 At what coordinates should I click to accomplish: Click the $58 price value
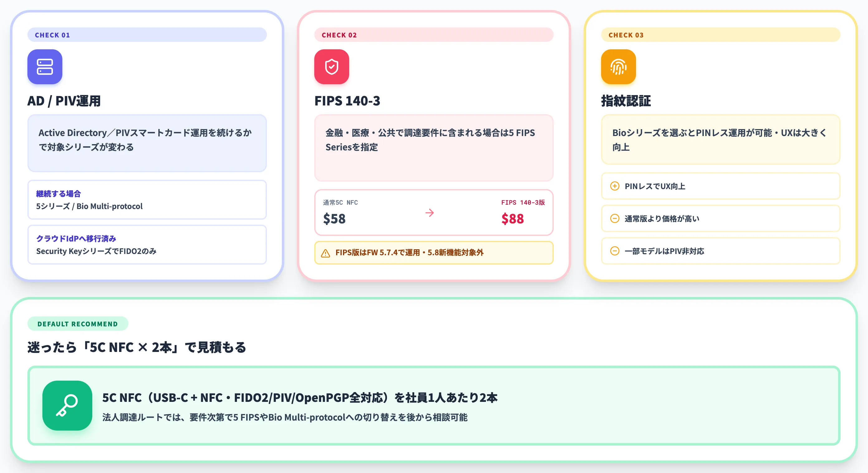(334, 219)
